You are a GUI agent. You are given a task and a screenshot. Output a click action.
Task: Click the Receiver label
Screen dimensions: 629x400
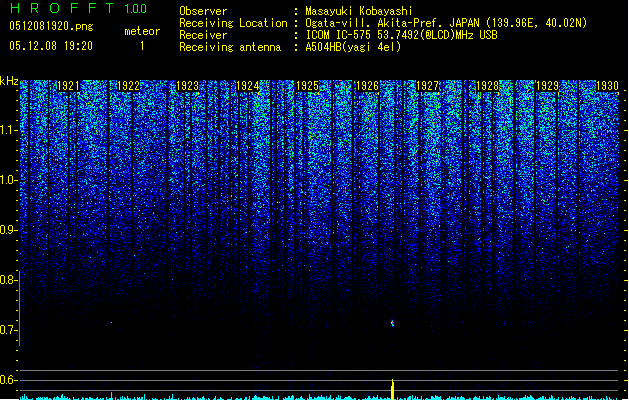pos(203,35)
